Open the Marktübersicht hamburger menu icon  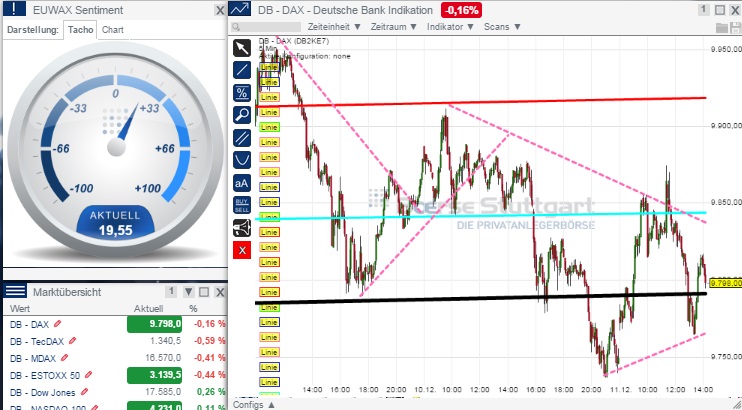point(15,291)
